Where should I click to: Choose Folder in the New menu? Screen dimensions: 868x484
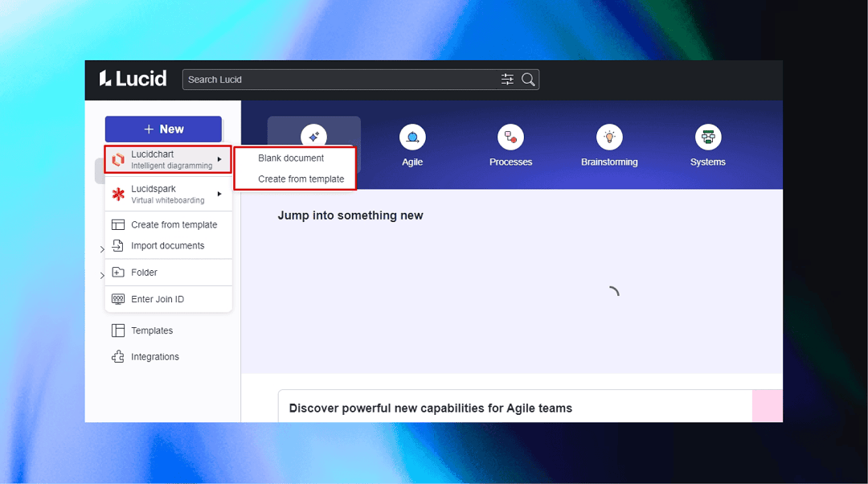coord(168,272)
